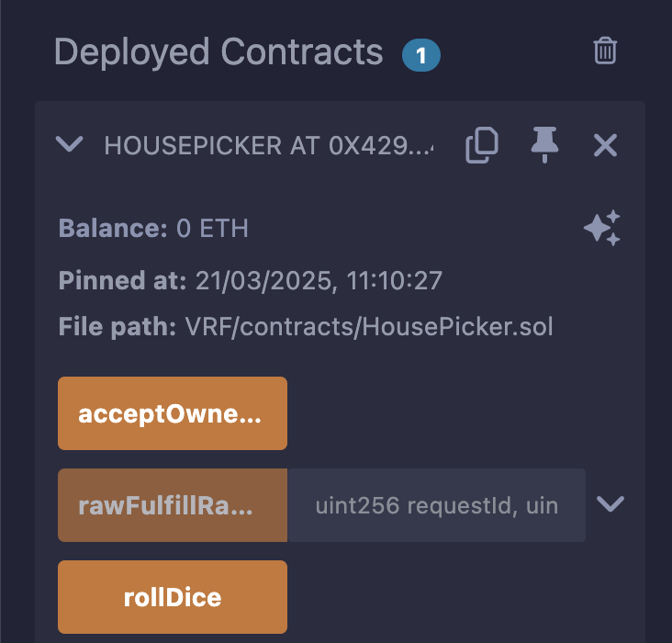Click the deployed contracts count badge

(420, 55)
